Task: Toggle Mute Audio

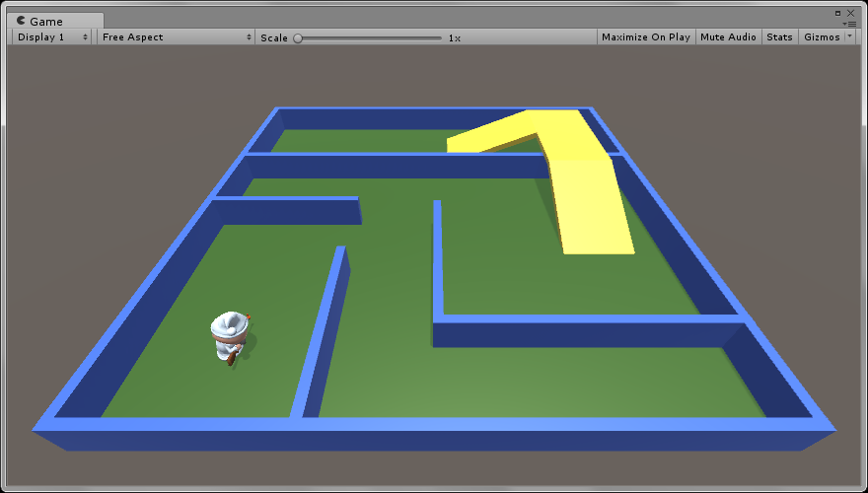Action: pos(727,37)
